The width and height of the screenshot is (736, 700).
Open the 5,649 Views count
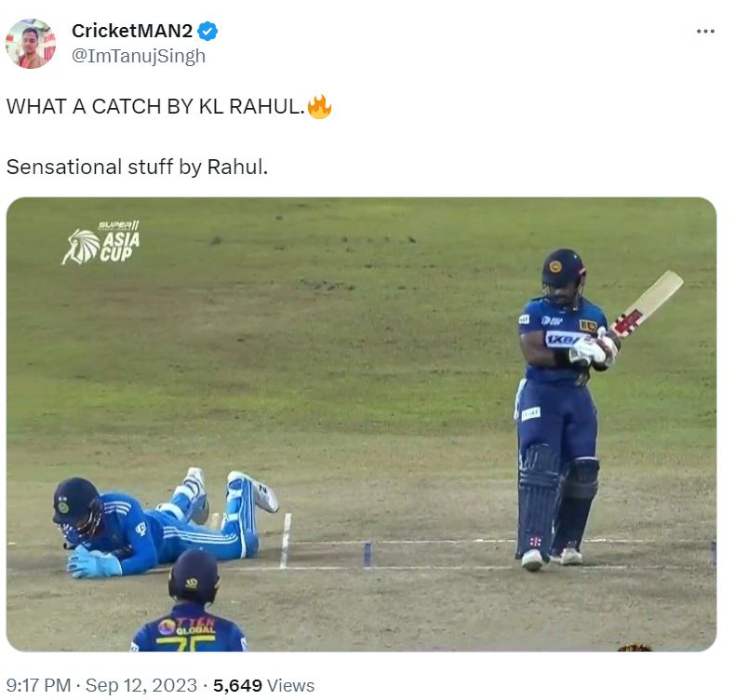pyautogui.click(x=264, y=685)
